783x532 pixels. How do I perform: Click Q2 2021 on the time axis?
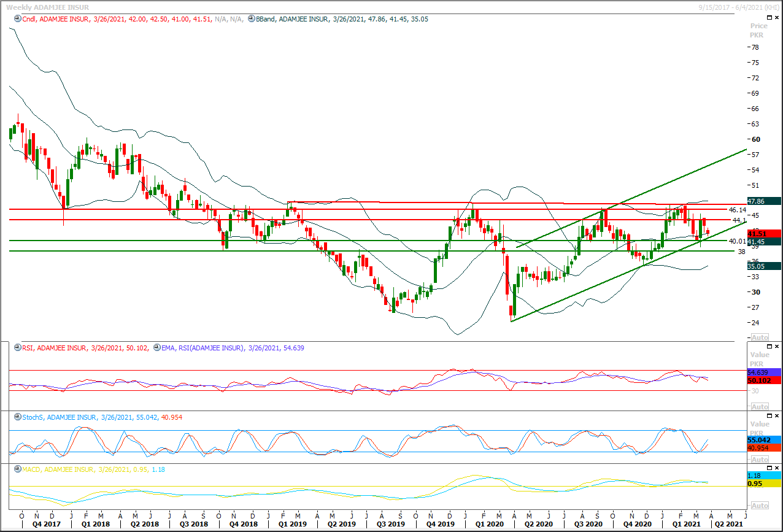point(729,525)
